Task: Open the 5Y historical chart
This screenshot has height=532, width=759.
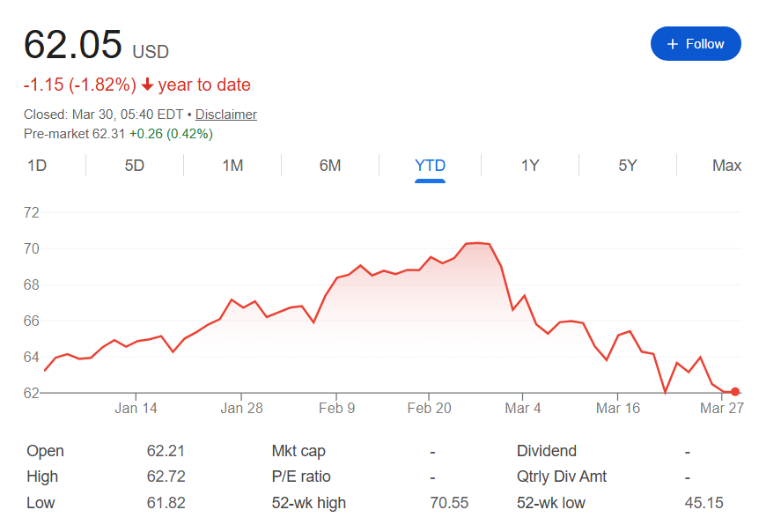Action: coord(626,165)
